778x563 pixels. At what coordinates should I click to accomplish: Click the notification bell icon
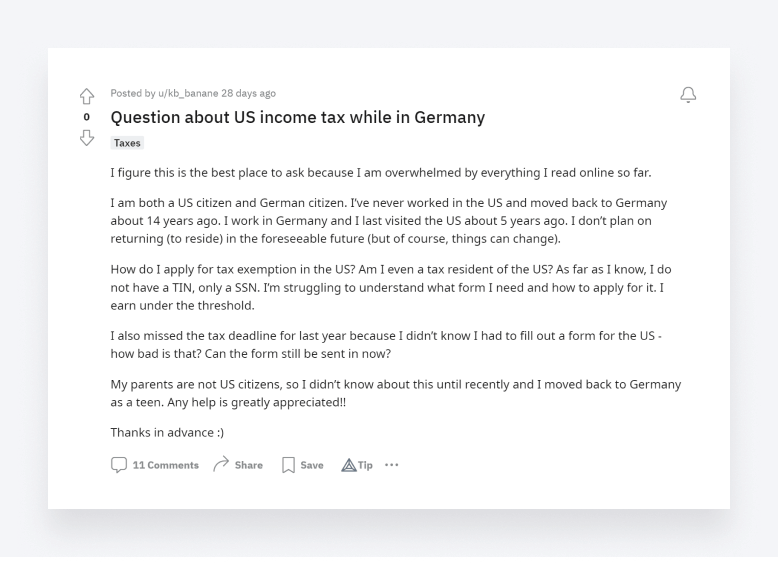click(x=688, y=95)
